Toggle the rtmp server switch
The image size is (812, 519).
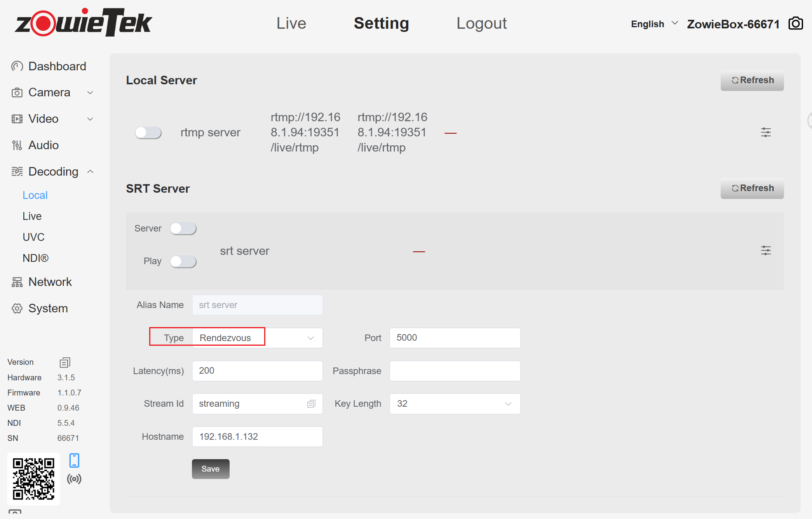pyautogui.click(x=148, y=132)
